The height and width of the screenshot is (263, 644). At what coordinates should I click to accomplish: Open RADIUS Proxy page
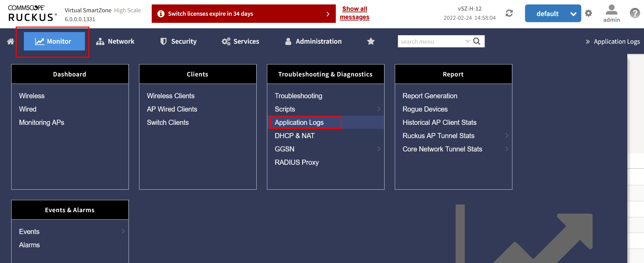click(x=297, y=162)
